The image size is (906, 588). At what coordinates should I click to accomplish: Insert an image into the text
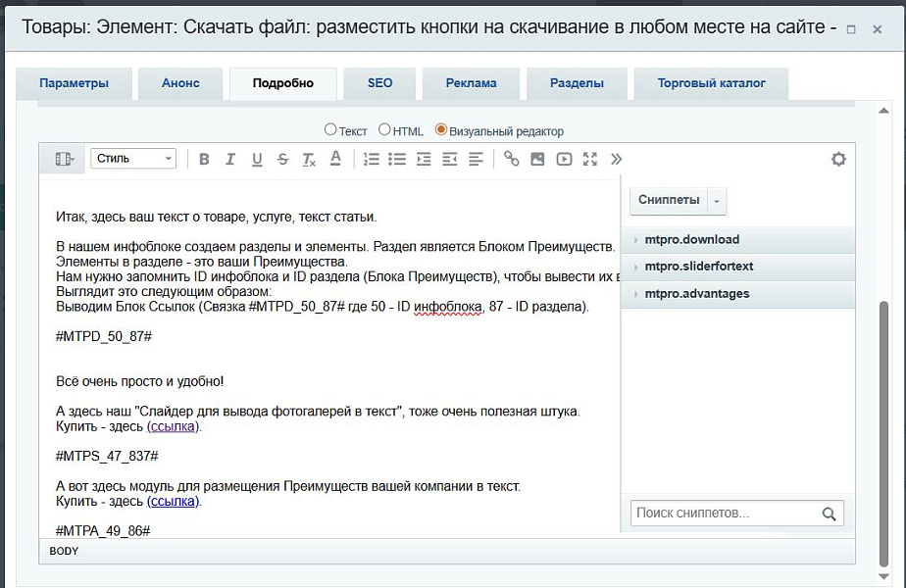pos(537,159)
